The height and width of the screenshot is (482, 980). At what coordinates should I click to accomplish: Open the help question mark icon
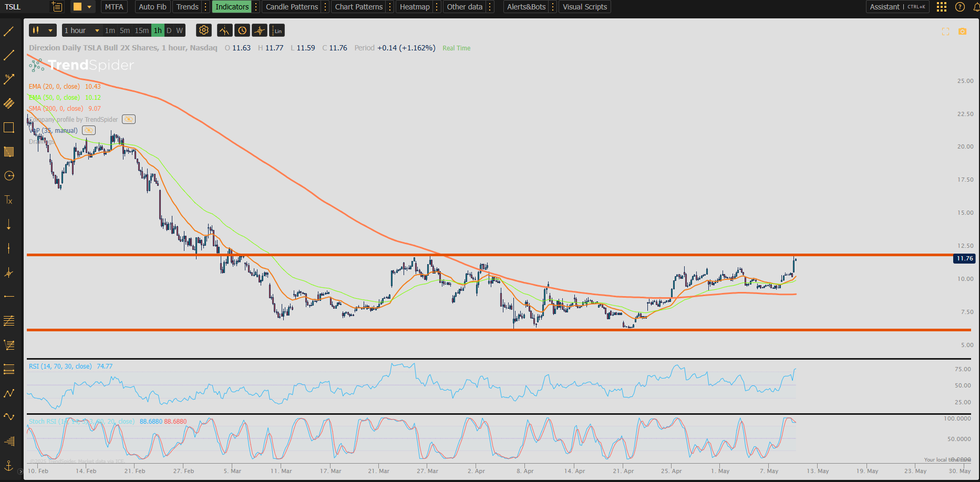[960, 7]
